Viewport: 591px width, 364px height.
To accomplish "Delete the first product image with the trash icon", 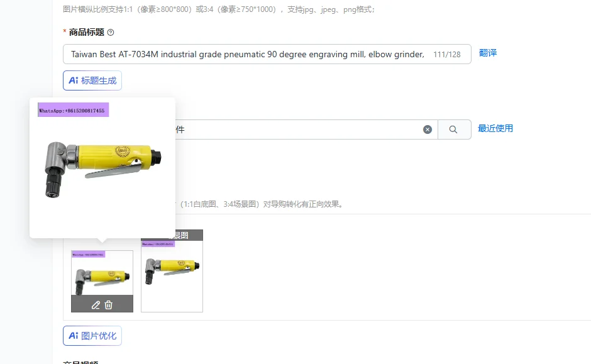I will [109, 305].
